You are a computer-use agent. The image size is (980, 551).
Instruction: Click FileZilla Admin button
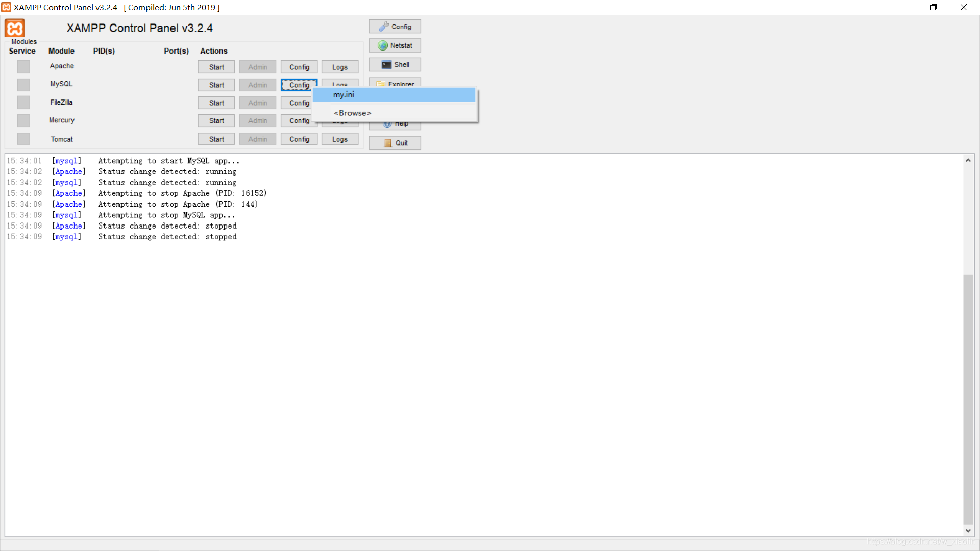coord(258,103)
